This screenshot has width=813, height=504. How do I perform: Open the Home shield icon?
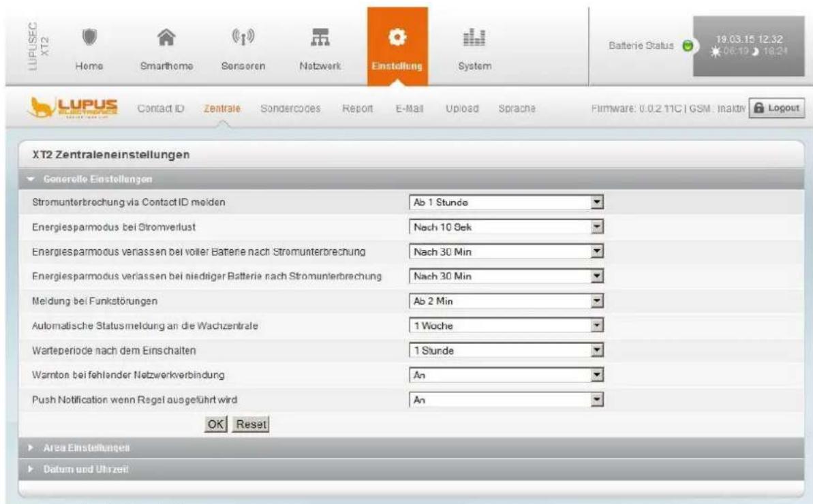pos(89,37)
